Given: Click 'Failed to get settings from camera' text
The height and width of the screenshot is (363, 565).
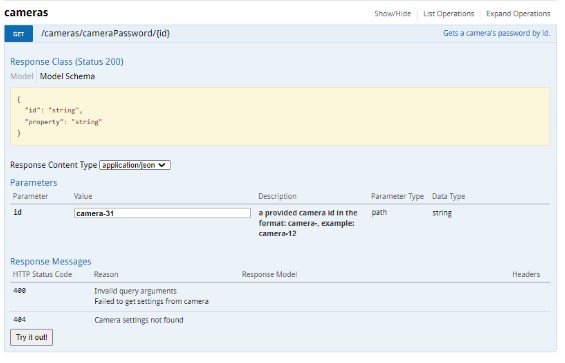Looking at the screenshot, I should [x=151, y=301].
